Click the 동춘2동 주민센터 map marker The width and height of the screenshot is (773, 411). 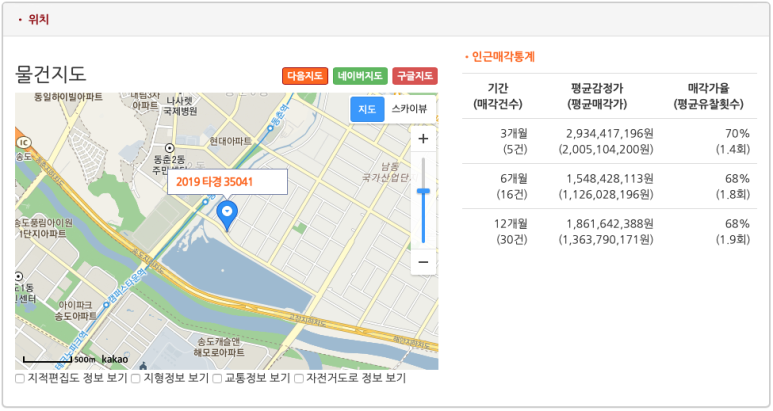(x=169, y=149)
